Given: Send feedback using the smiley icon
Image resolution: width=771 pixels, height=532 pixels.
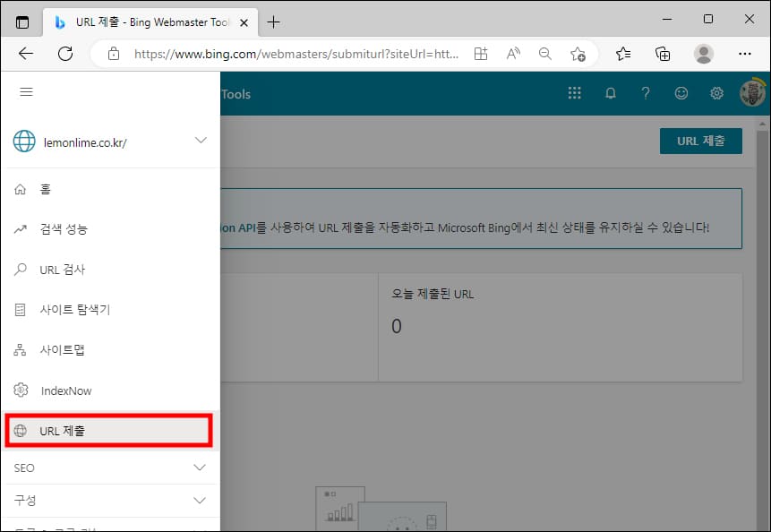Looking at the screenshot, I should click(x=681, y=93).
